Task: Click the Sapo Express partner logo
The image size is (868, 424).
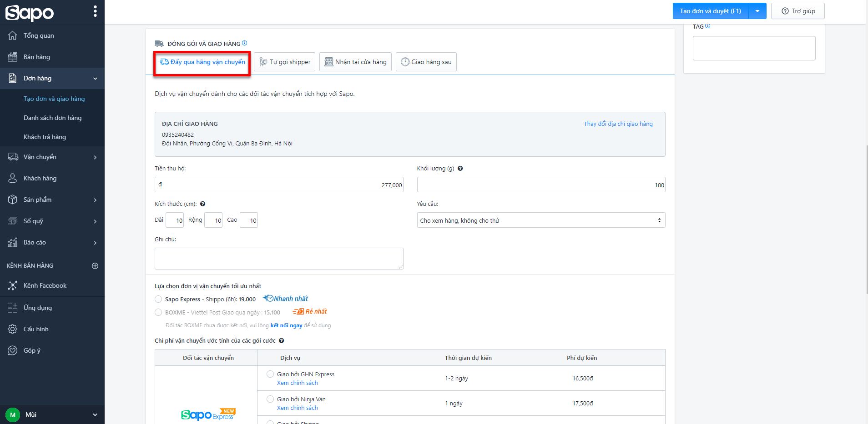Action: point(208,414)
